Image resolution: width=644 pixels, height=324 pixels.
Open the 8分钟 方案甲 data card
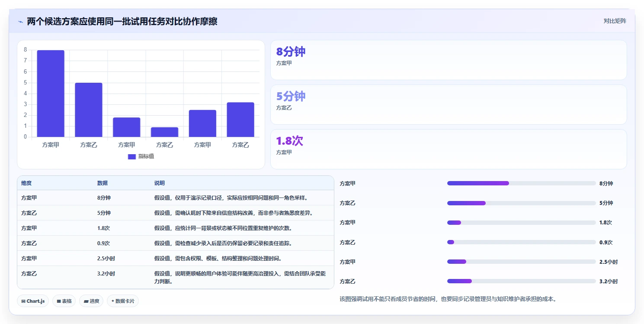click(x=449, y=60)
